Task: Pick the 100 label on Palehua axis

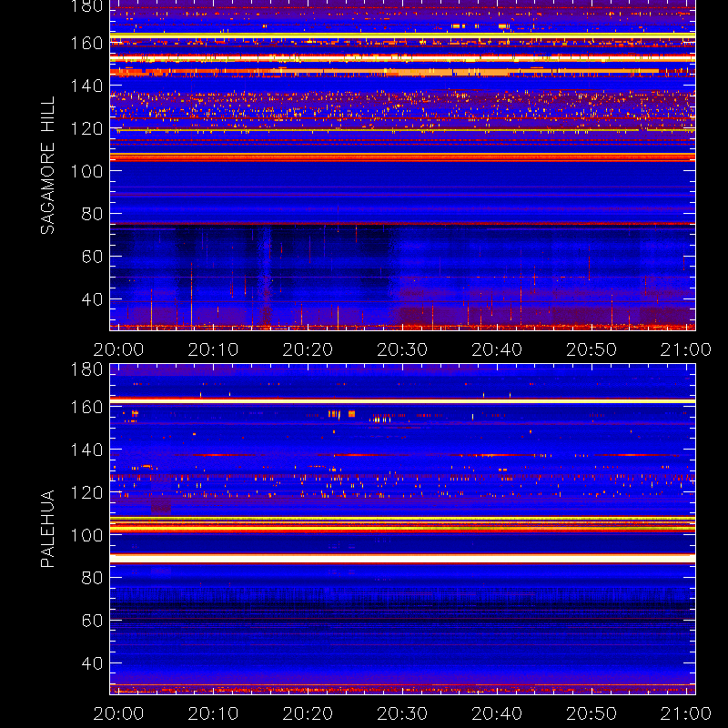Action: pyautogui.click(x=86, y=535)
